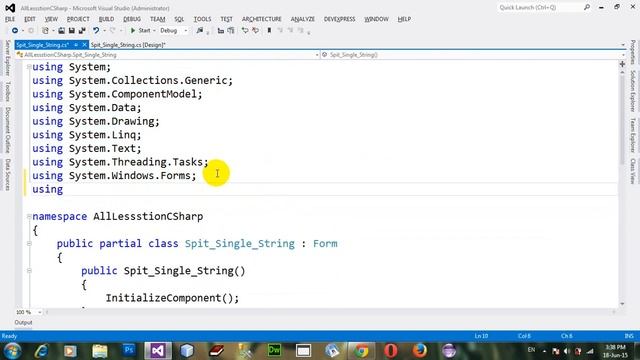Click the Find in Files toolbar icon
Viewport: 640px width, 360px height.
point(200,31)
